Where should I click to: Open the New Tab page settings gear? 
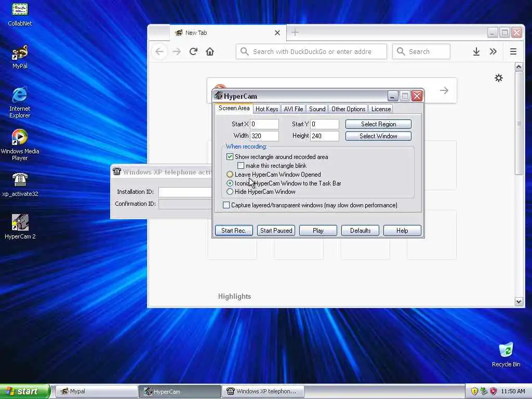[x=498, y=78]
